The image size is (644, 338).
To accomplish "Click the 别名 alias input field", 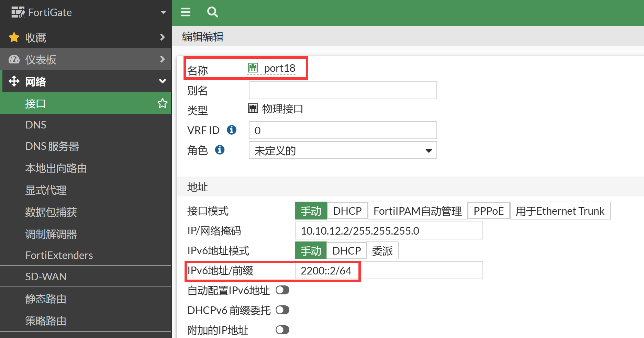I will pyautogui.click(x=343, y=90).
